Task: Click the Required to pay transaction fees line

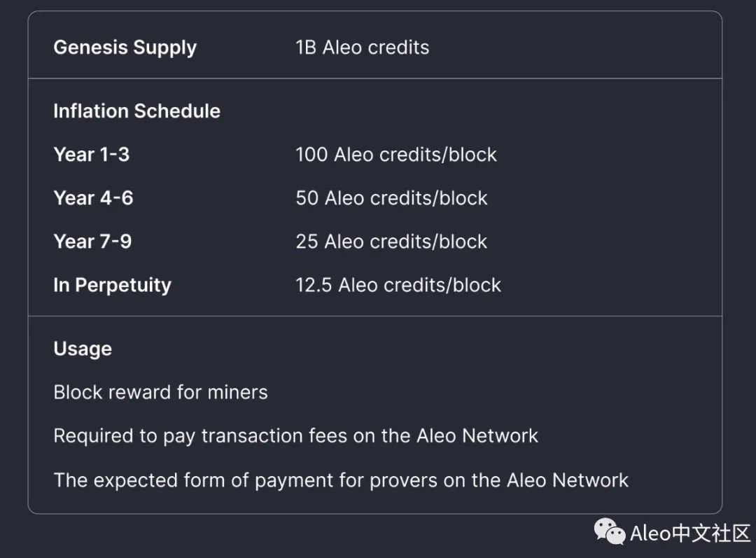Action: [295, 435]
